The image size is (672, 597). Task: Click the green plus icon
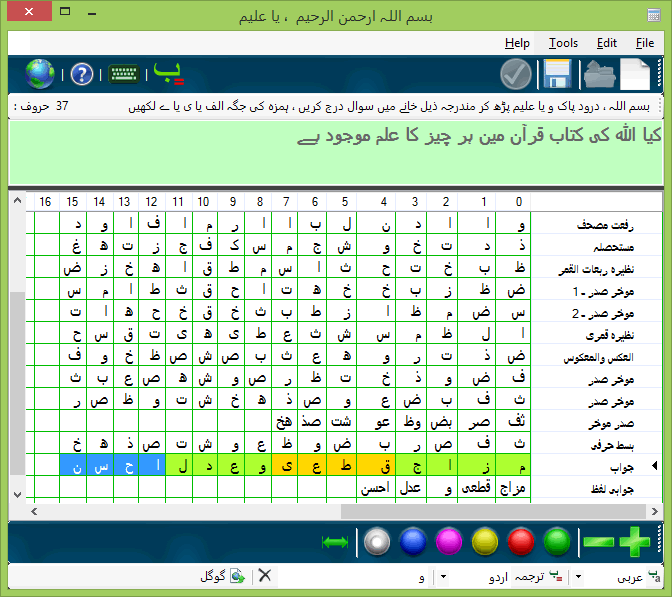pyautogui.click(x=635, y=542)
